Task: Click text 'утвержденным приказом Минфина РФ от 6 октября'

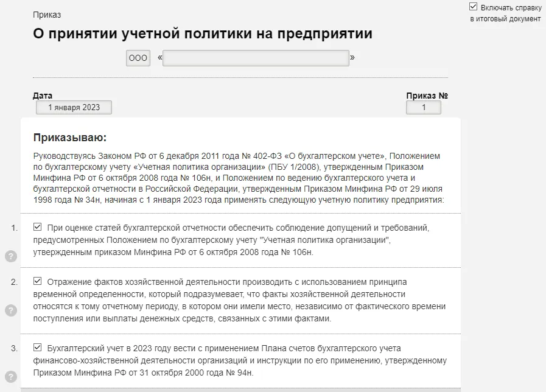Action: click(137, 253)
